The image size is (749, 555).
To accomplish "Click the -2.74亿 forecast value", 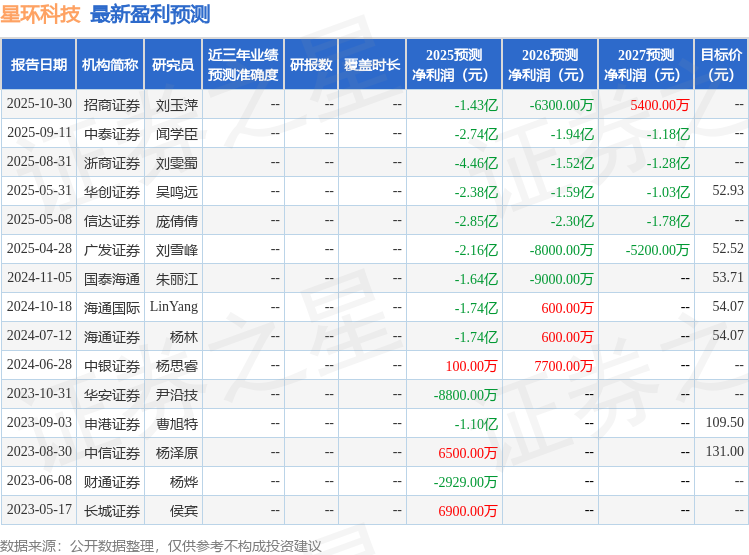I will click(476, 134).
